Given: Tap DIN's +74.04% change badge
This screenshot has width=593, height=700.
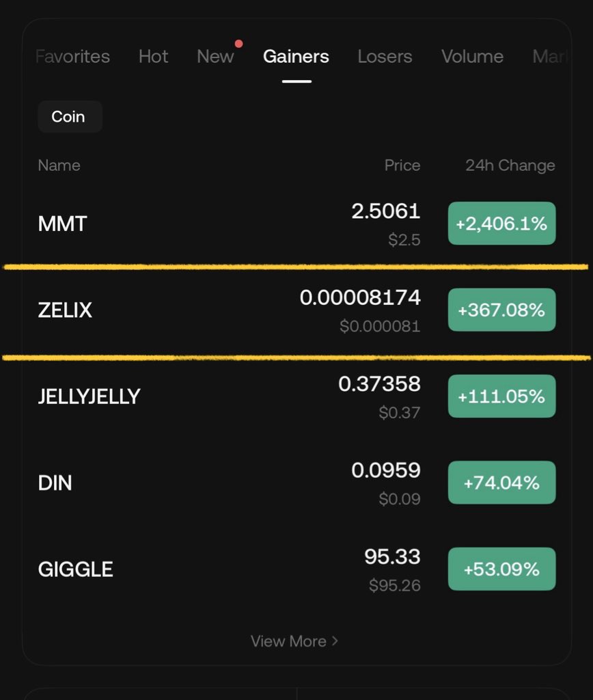Looking at the screenshot, I should [501, 483].
